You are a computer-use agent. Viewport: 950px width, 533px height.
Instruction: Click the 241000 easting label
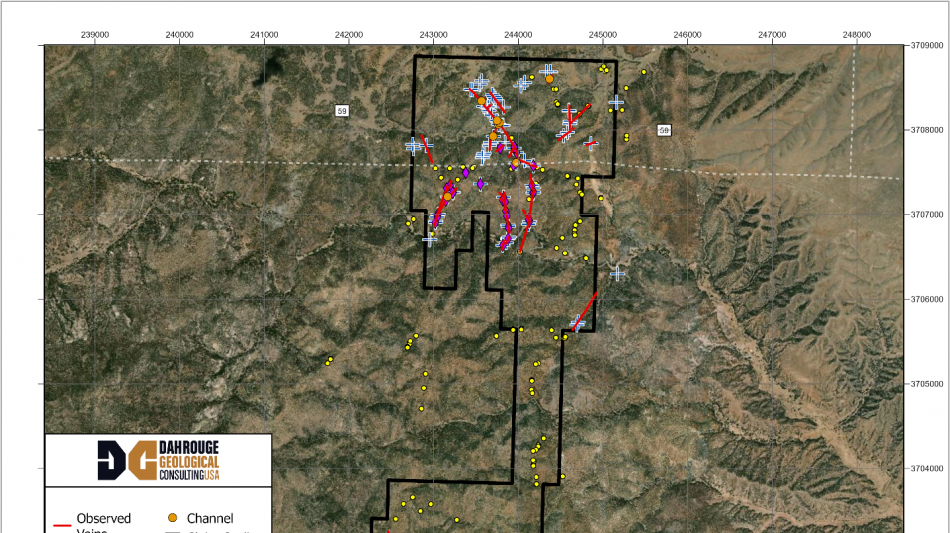coord(264,34)
